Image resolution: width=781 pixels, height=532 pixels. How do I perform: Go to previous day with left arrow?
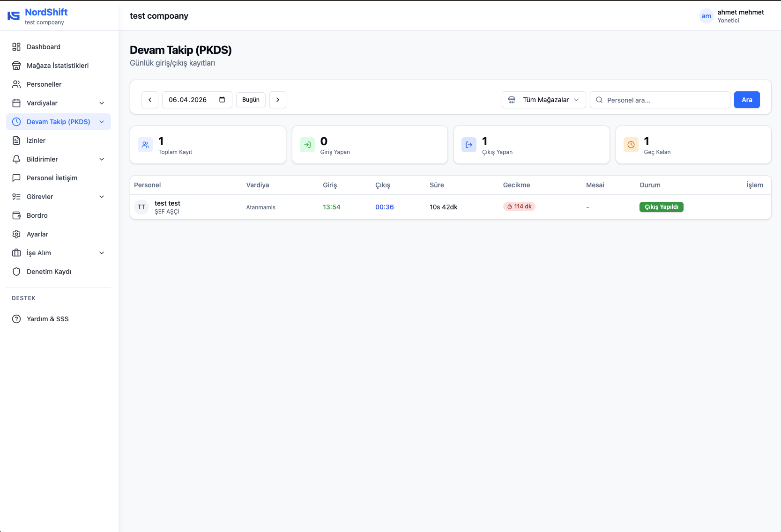coord(150,100)
